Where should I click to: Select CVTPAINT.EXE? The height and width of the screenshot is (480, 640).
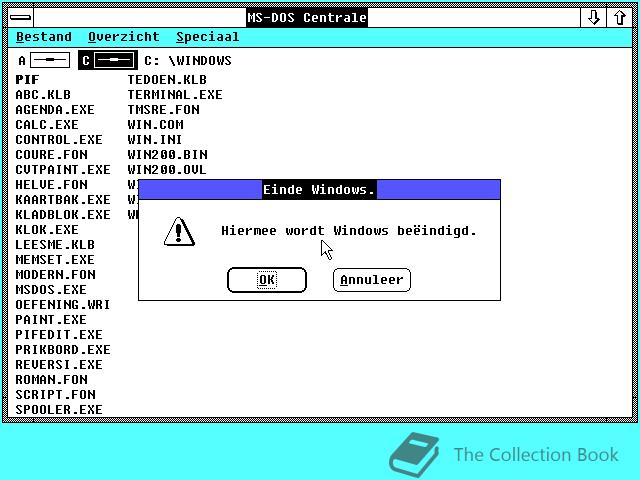point(63,170)
